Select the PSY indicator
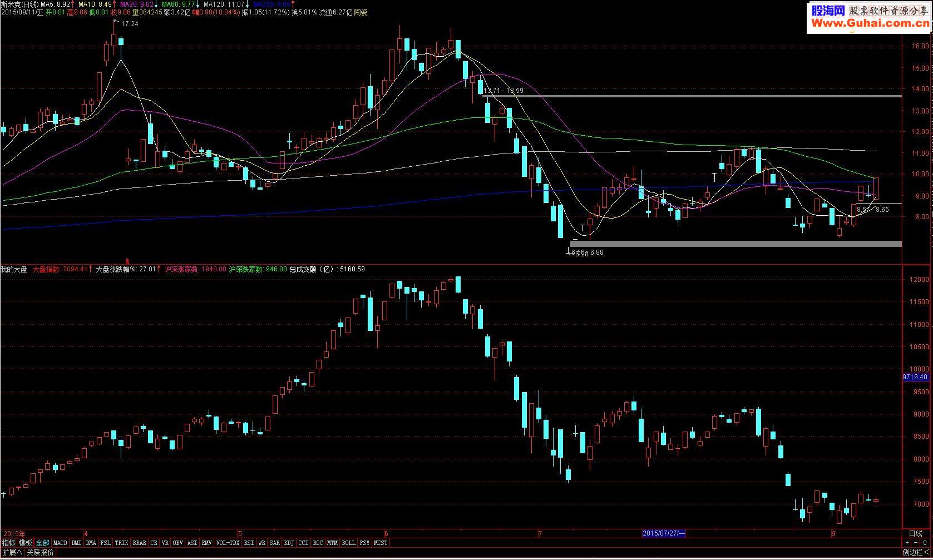The image size is (933, 560). 364,543
